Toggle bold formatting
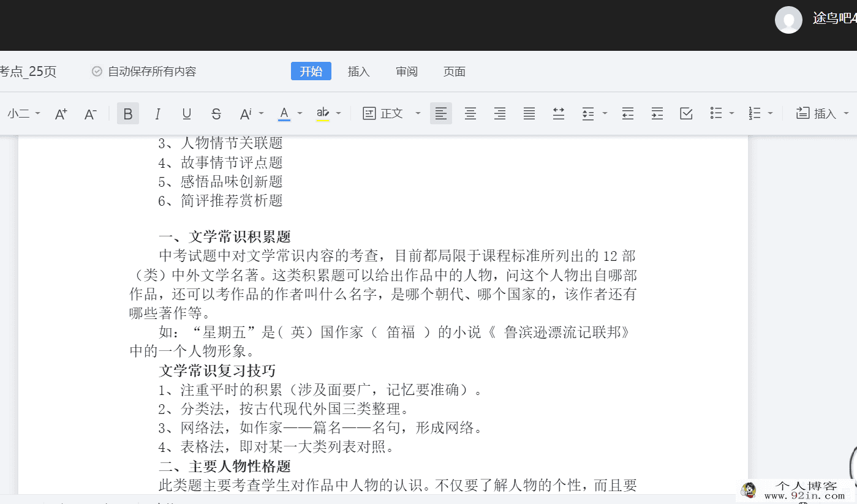857x504 pixels. 128,114
